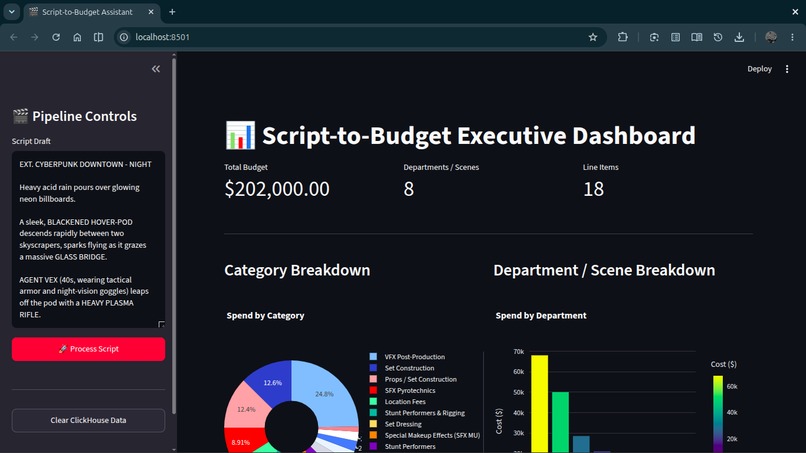Click the 8.91% red pie slice
This screenshot has width=806, height=453.
click(240, 442)
